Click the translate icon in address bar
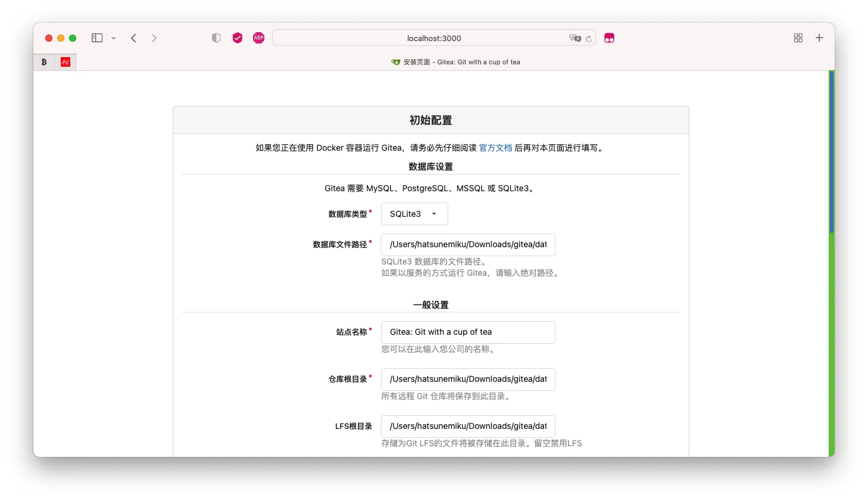 point(575,38)
